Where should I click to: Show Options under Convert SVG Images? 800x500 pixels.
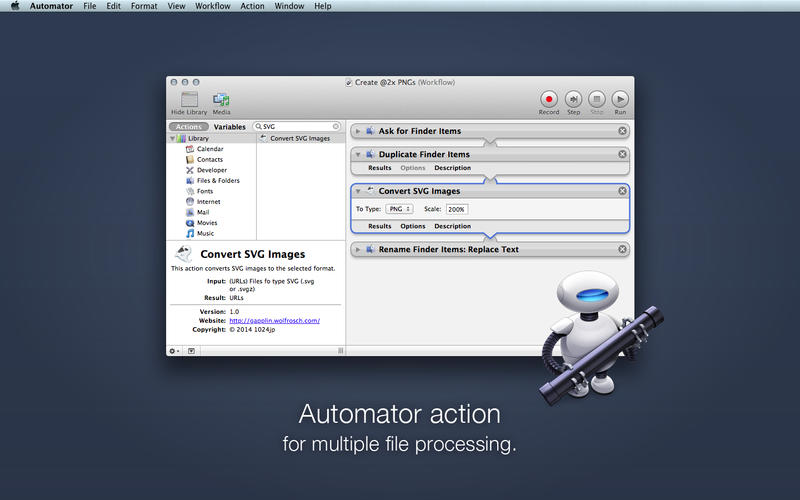413,226
